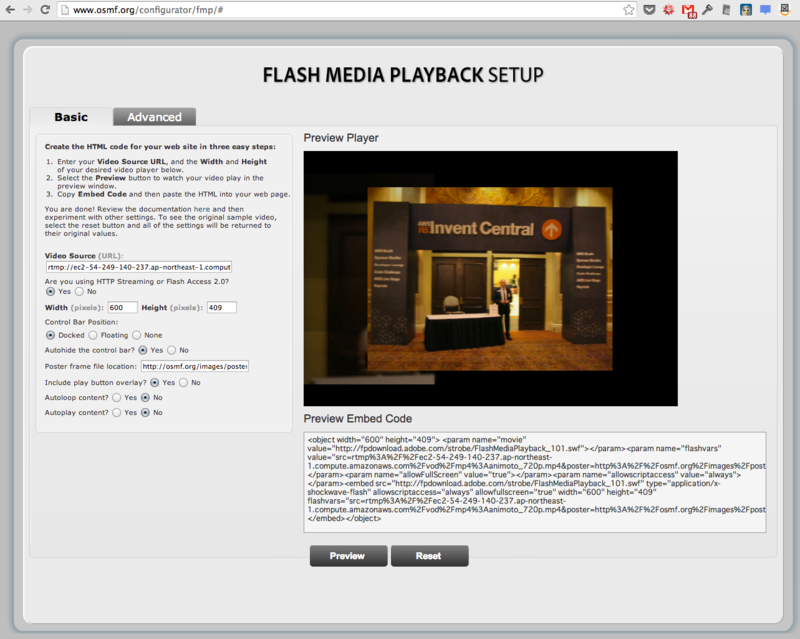Select No for Include play button overlay
Screen dimensions: 800x639
pyautogui.click(x=183, y=383)
